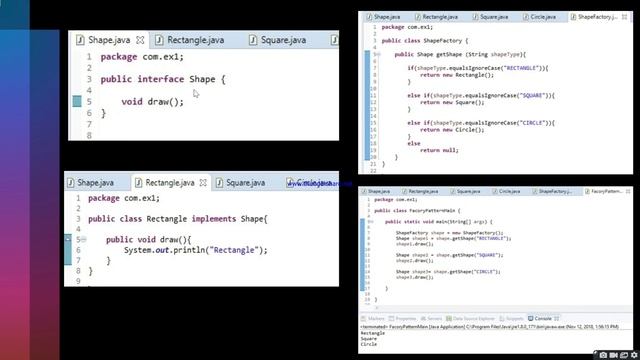This screenshot has width=640, height=360.
Task: Click the terminated FacoryPatternMain status line in Console
Action: tap(489, 327)
